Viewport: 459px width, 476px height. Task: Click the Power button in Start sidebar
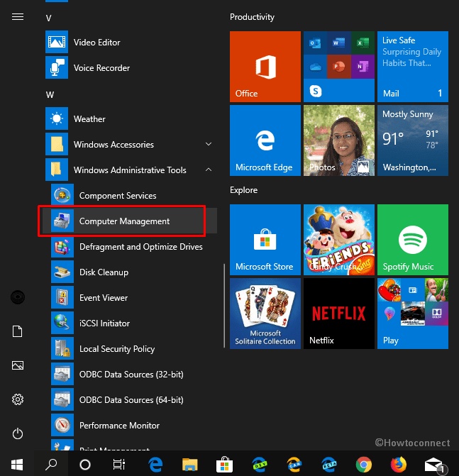coord(18,433)
